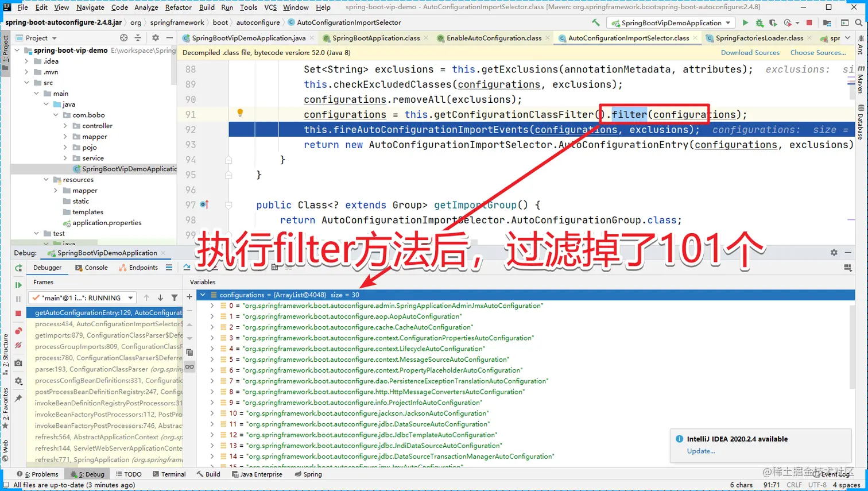View breakpoints icon in Debug panel
The width and height of the screenshot is (868, 491).
pyautogui.click(x=18, y=331)
